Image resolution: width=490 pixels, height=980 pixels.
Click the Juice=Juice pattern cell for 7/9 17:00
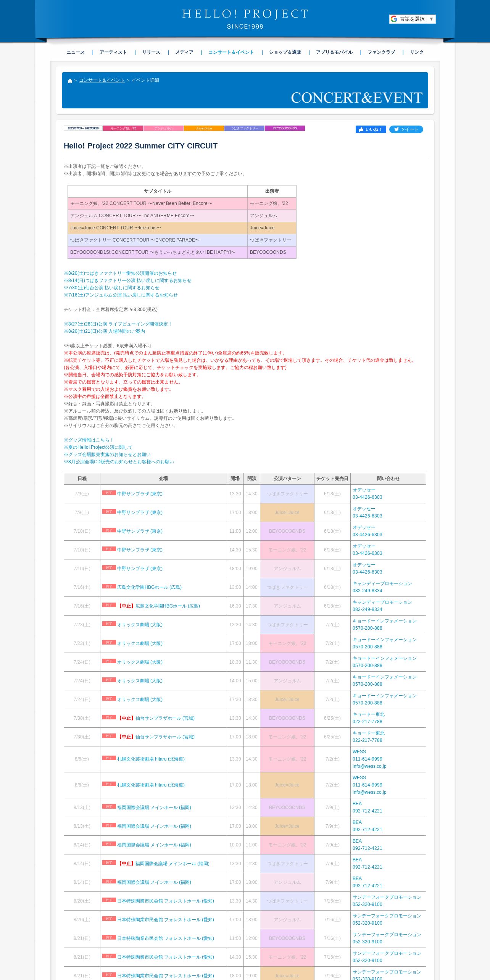coord(287,513)
